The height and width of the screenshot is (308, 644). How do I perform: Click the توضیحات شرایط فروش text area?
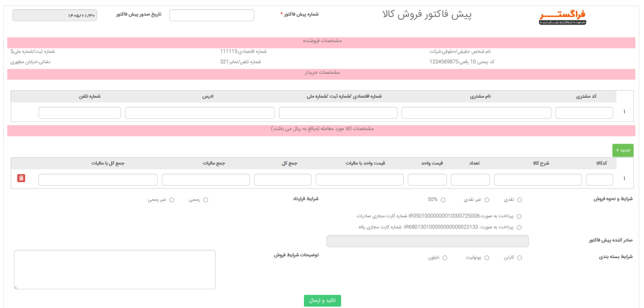coord(114,270)
